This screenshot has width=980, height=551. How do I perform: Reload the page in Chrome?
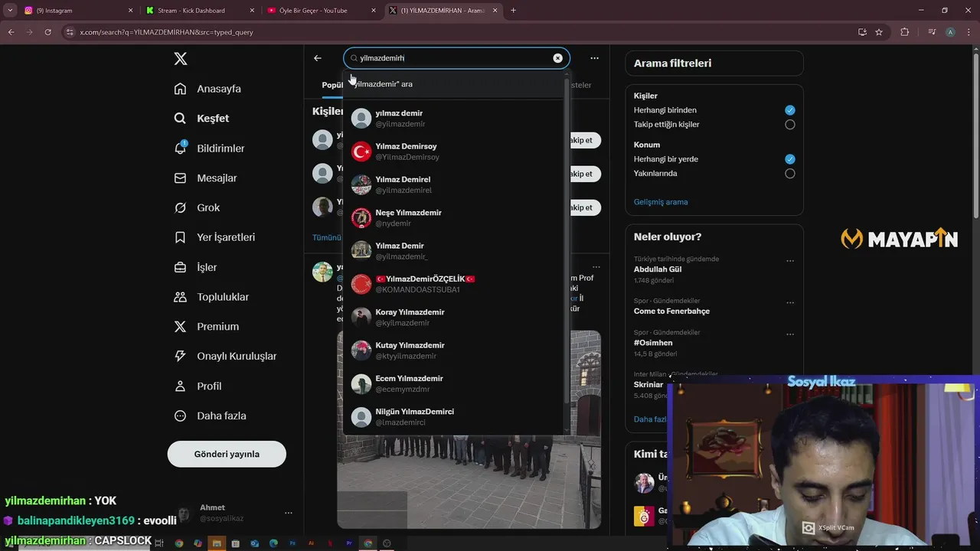coord(47,32)
